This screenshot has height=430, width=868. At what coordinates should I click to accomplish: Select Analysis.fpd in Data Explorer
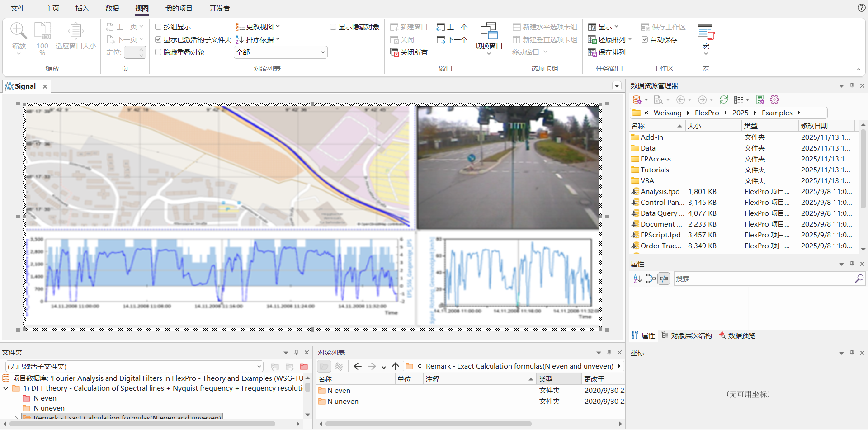[x=660, y=192]
